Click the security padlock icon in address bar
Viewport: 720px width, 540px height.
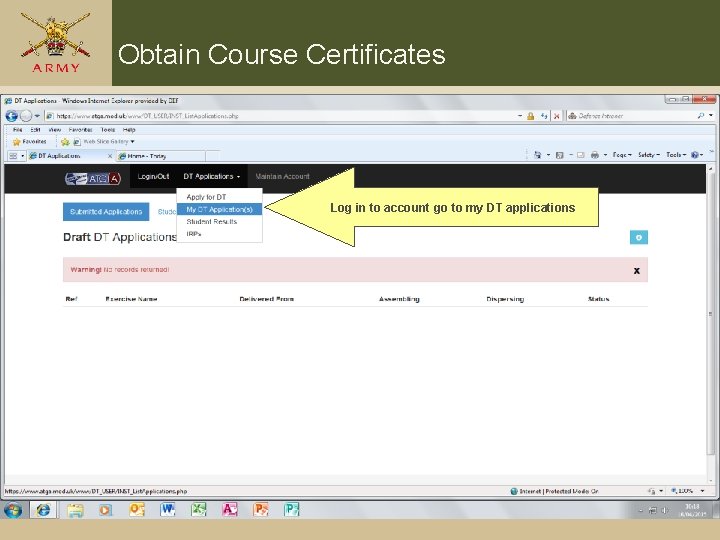pyautogui.click(x=530, y=116)
